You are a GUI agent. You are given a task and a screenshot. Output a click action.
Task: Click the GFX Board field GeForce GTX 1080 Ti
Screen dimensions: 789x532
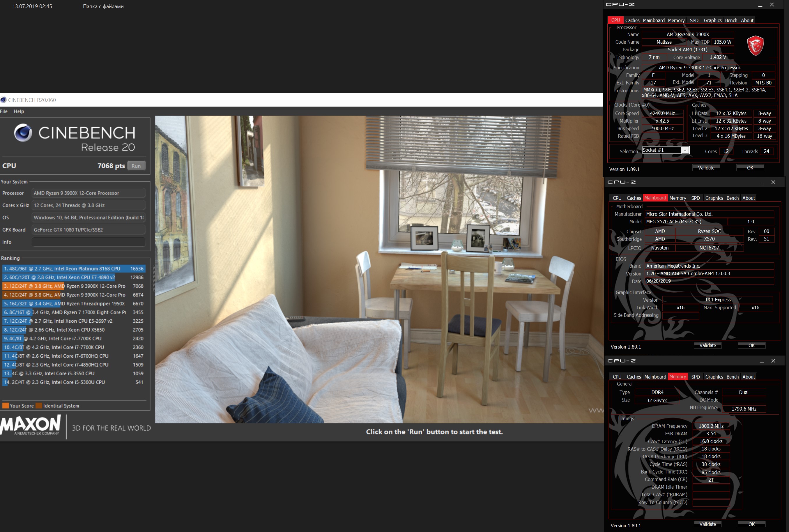(89, 230)
